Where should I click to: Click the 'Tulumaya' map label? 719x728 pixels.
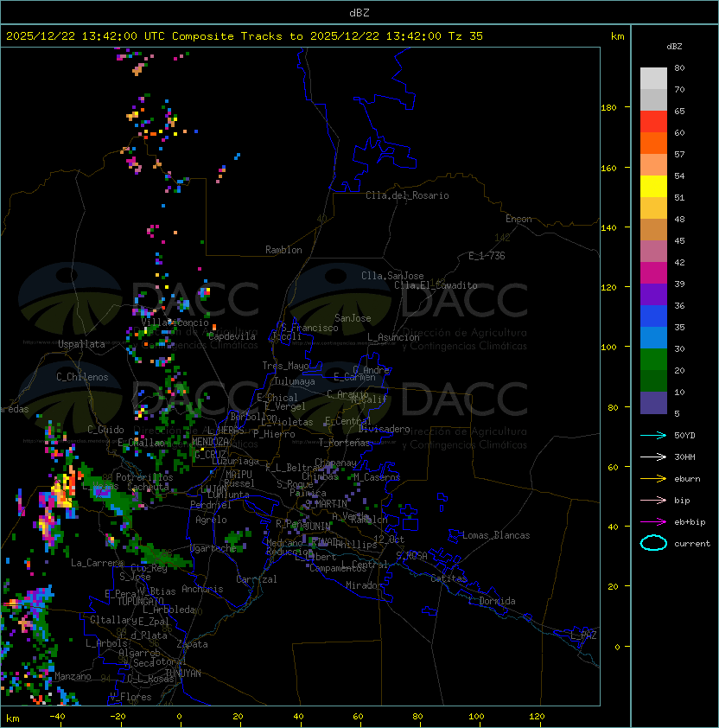point(295,381)
